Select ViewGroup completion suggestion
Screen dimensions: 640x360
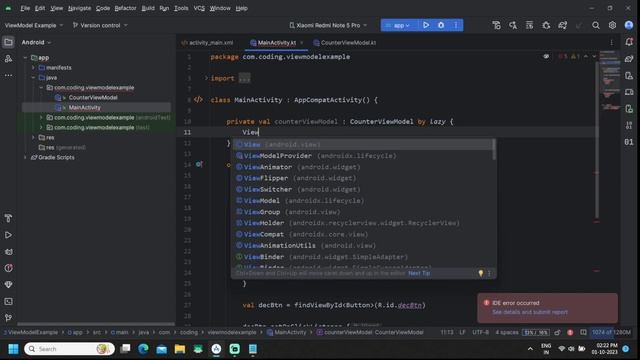coord(363,212)
